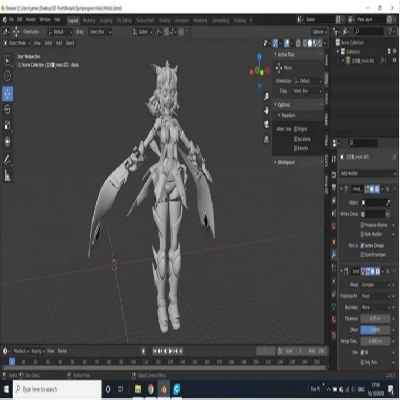Toggle camera view icon in viewport
The width and height of the screenshot is (400, 400).
click(266, 124)
